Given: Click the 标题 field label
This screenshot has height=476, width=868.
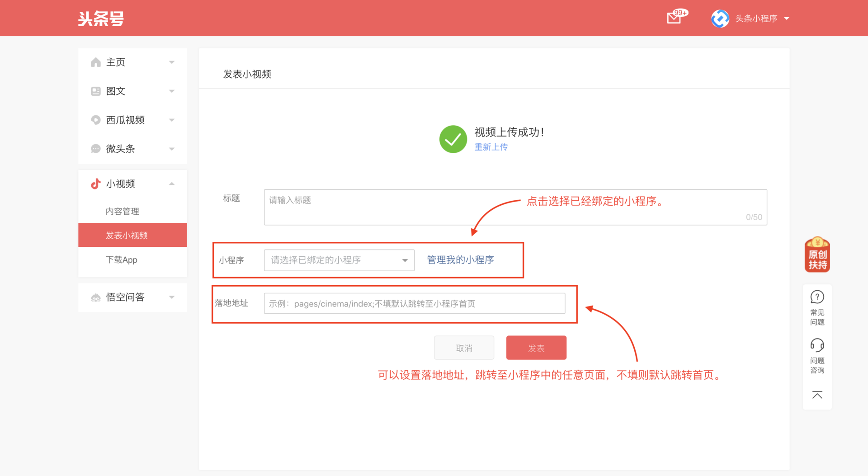Looking at the screenshot, I should point(231,198).
